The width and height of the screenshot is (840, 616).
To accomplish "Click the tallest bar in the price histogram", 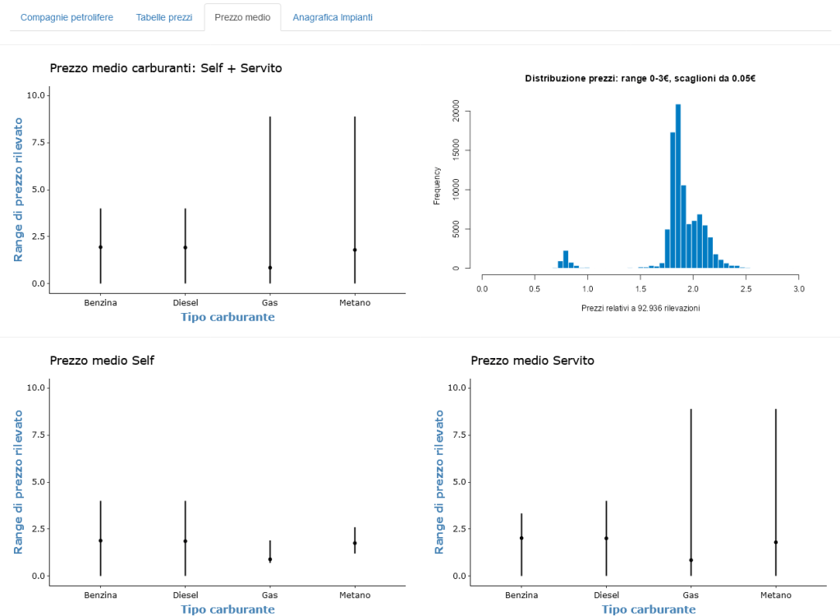I will (x=678, y=186).
